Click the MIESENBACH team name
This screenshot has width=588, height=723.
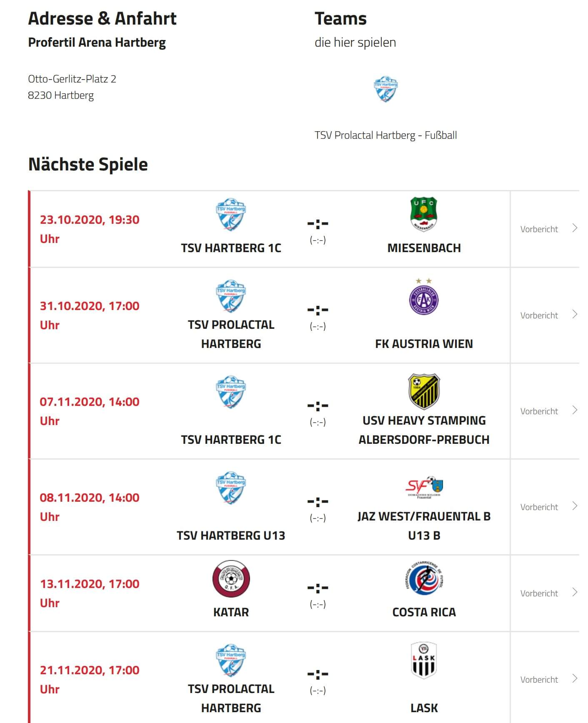[424, 248]
